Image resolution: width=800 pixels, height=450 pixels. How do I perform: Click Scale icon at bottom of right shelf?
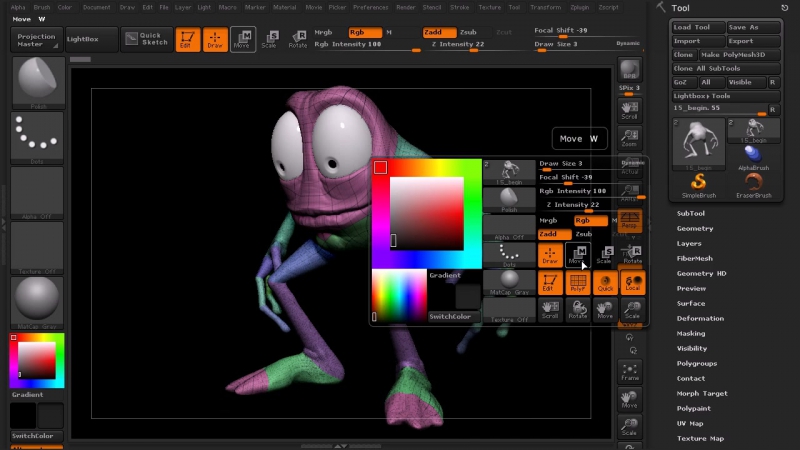tap(630, 427)
